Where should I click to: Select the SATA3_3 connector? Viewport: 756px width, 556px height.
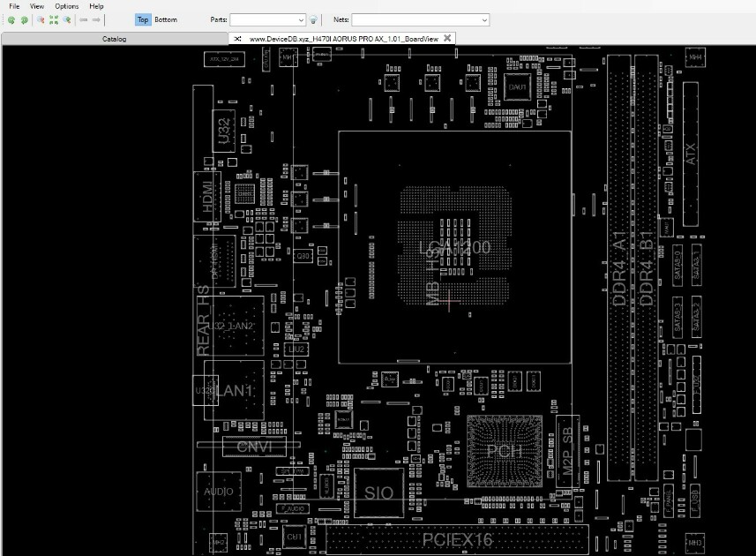point(677,318)
